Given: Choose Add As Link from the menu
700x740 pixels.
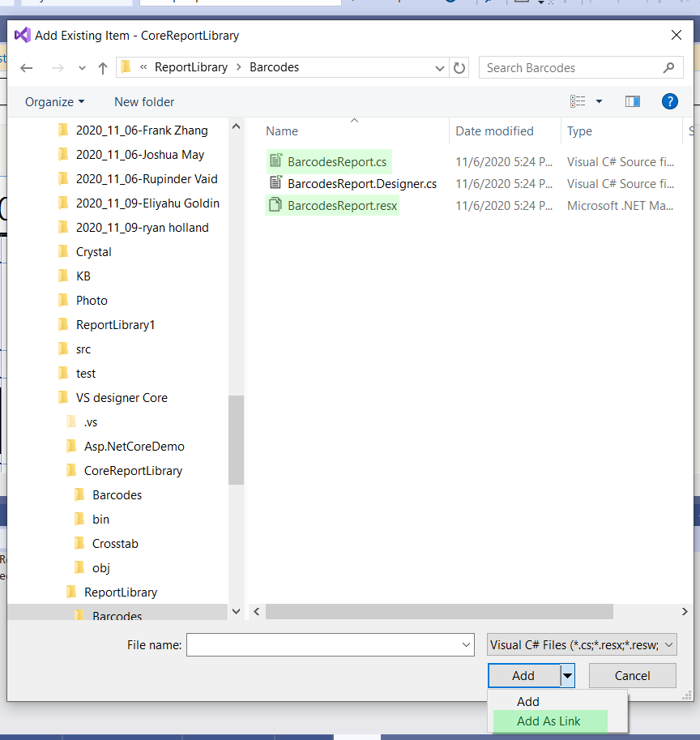Looking at the screenshot, I should click(549, 721).
